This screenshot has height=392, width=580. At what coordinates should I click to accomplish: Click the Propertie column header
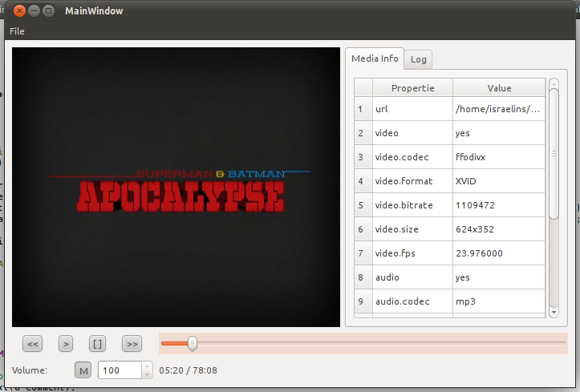pyautogui.click(x=412, y=88)
